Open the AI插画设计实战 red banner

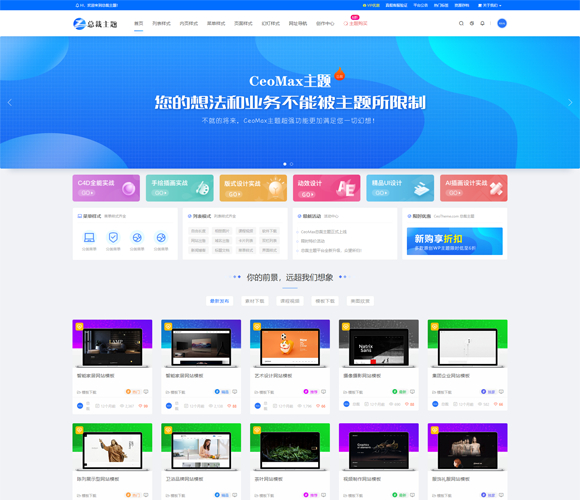click(474, 188)
